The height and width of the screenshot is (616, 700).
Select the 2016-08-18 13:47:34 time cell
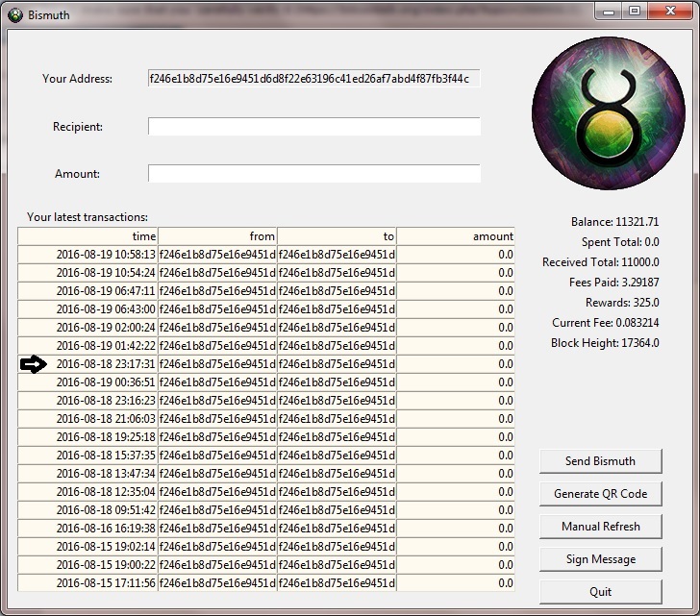pyautogui.click(x=87, y=473)
